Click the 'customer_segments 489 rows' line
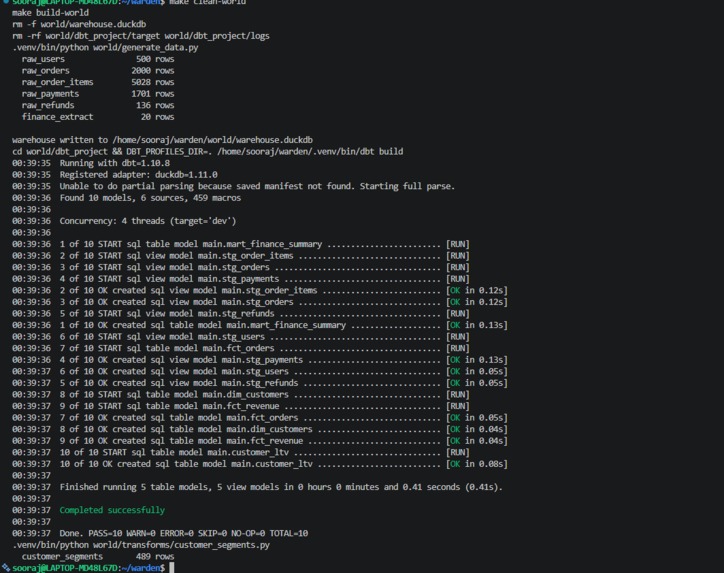 click(x=98, y=556)
